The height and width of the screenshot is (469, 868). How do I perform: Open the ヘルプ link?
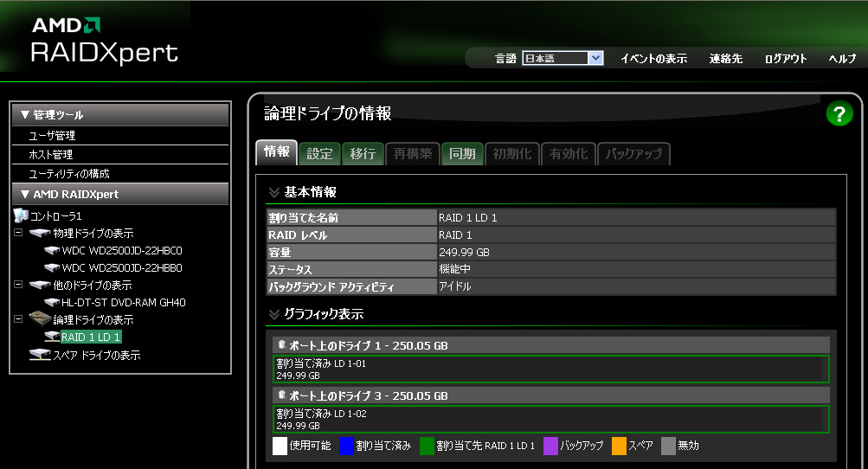click(842, 59)
